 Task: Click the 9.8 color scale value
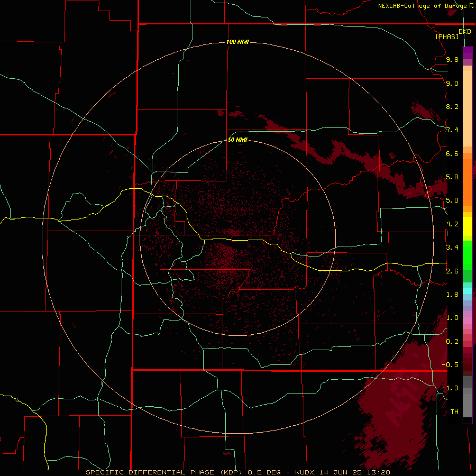pyautogui.click(x=452, y=59)
